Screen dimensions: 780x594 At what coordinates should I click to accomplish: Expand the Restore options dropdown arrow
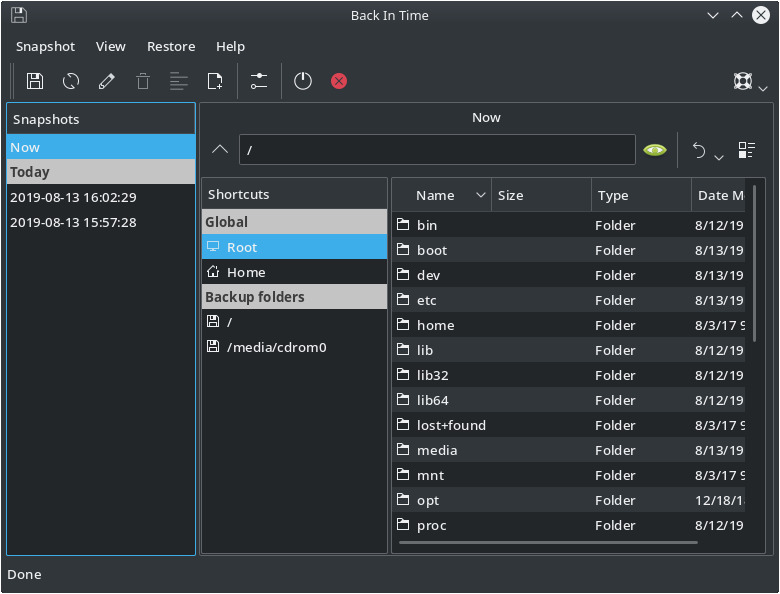point(719,157)
